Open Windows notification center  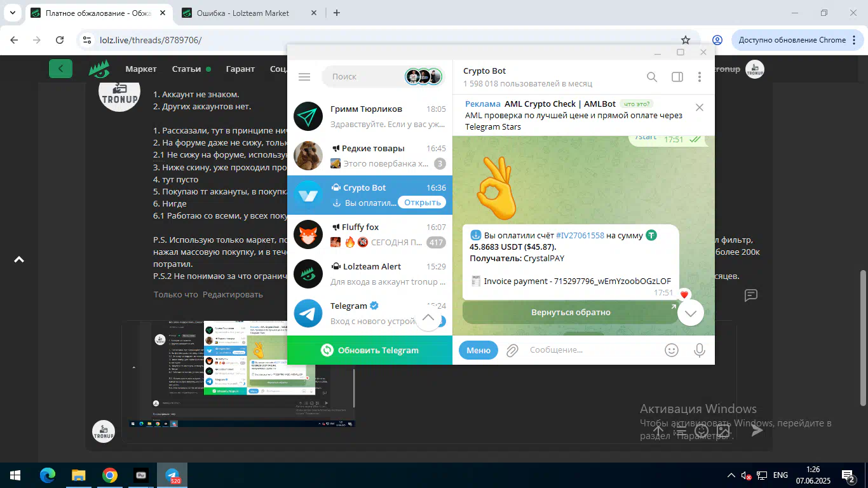[848, 475]
